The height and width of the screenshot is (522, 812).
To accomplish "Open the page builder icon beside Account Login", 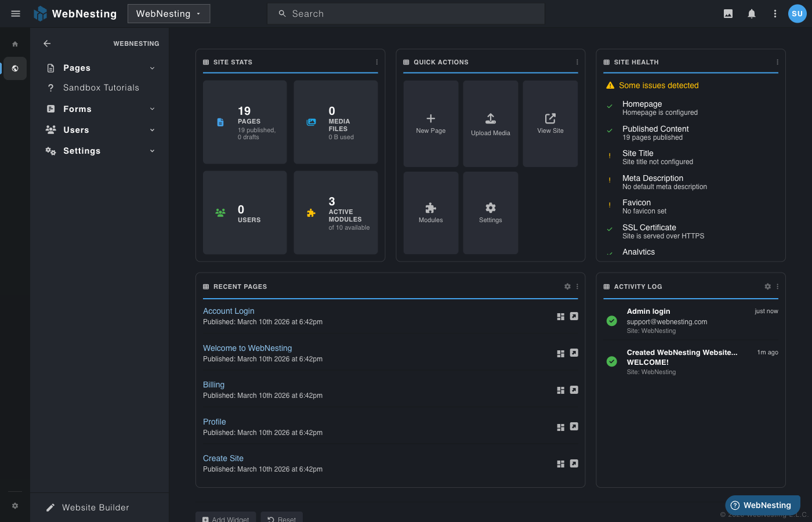I will 560,316.
